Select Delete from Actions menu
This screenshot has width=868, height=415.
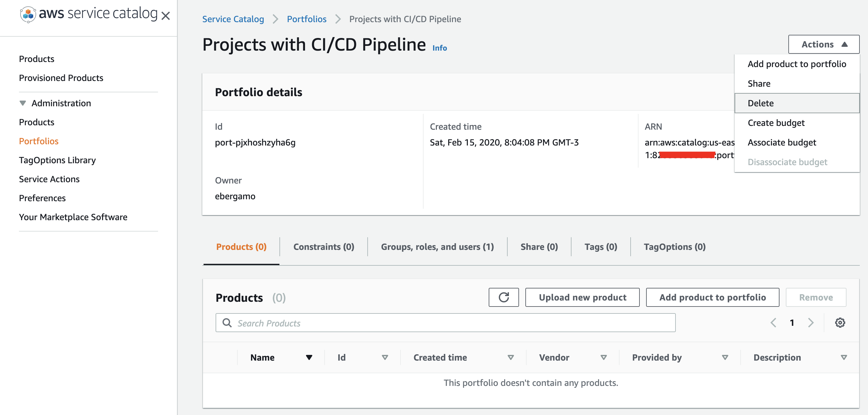tap(797, 103)
